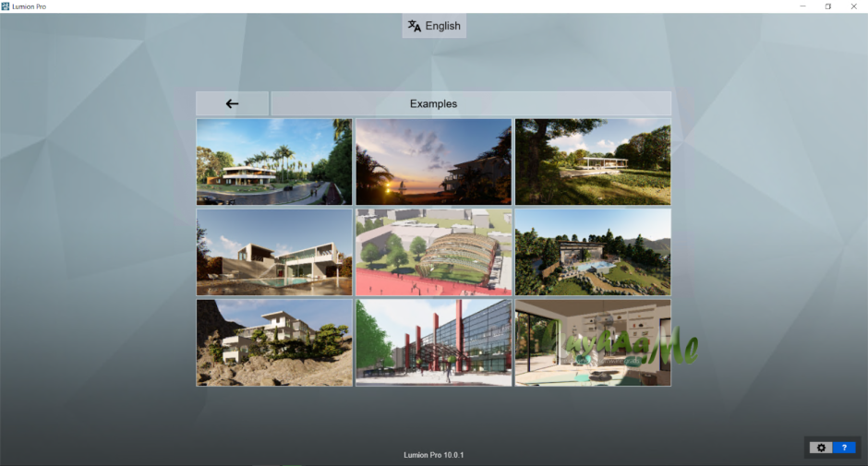
Task: Click the translate icon beside English
Action: coord(415,26)
